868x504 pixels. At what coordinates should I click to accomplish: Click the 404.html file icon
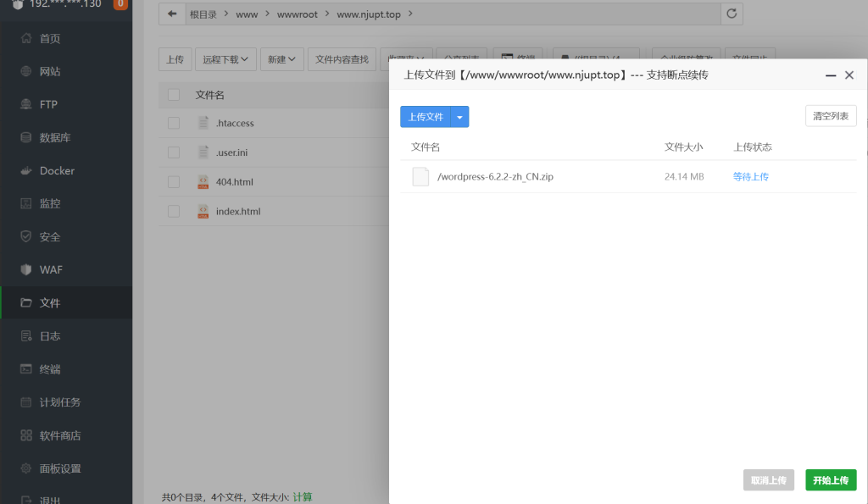click(x=203, y=182)
